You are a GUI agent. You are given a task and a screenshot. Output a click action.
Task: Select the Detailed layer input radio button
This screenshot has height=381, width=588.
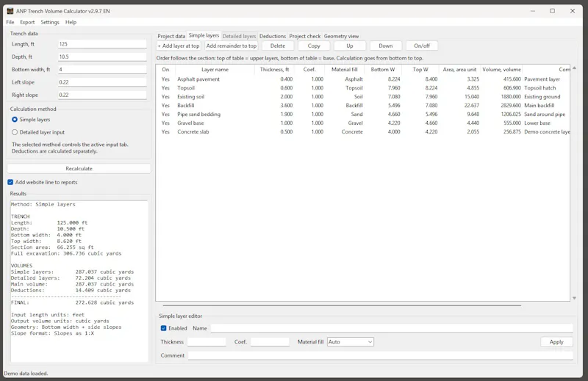pyautogui.click(x=15, y=132)
